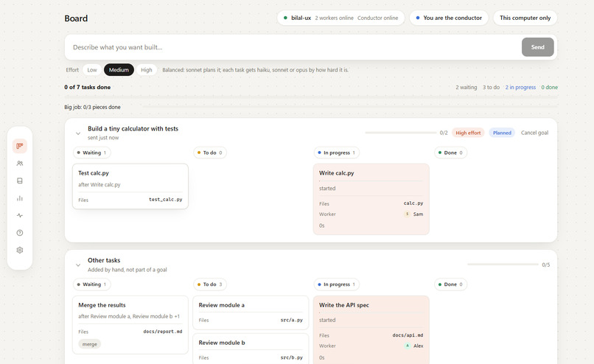Click the '3 to do' summary text
The image size is (594, 364).
491,87
